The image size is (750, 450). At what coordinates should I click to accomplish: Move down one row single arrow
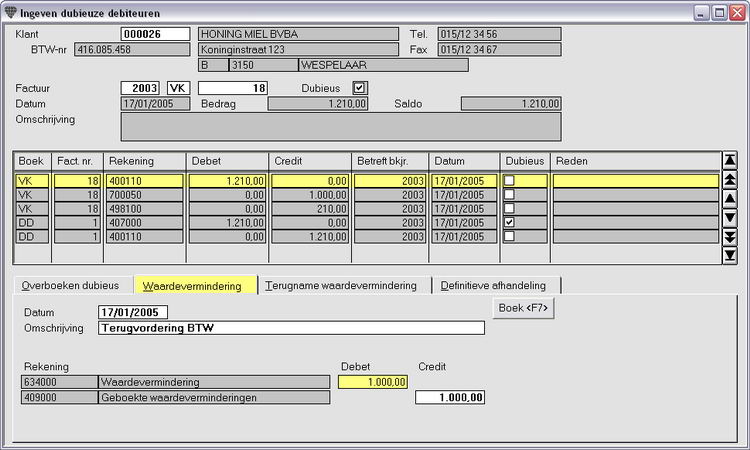click(729, 218)
